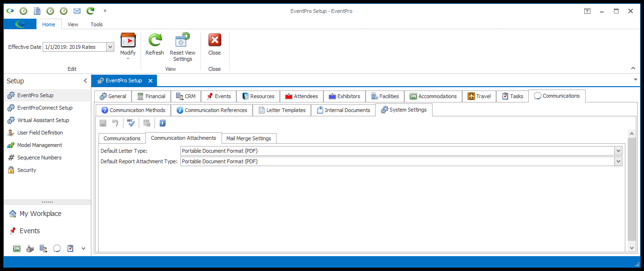Open the Tools ribbon tab
The image size is (644, 271).
97,24
